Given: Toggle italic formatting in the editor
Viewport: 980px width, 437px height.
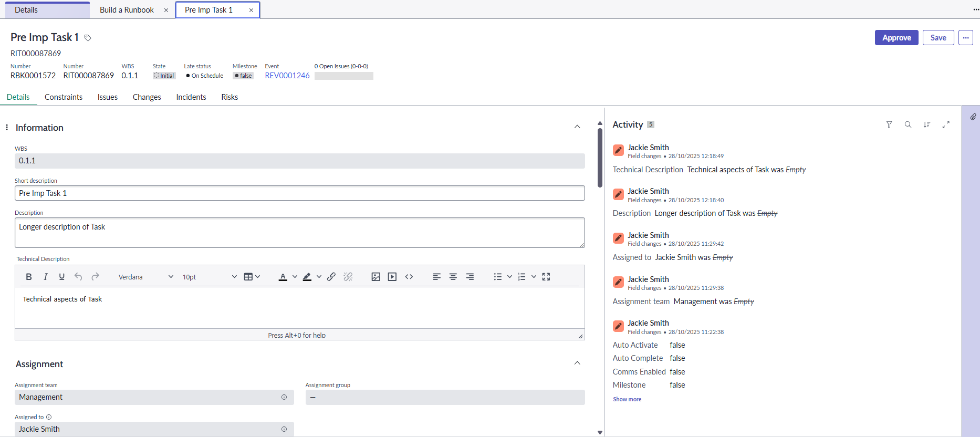Looking at the screenshot, I should pyautogui.click(x=45, y=277).
